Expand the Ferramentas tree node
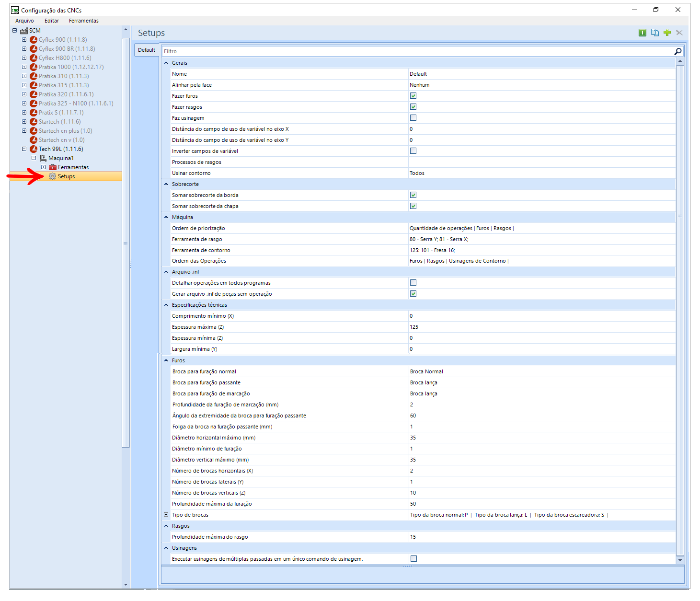The image size is (700, 601). [44, 167]
